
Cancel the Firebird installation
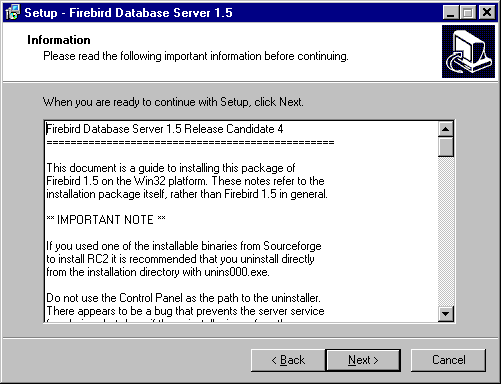(x=448, y=360)
